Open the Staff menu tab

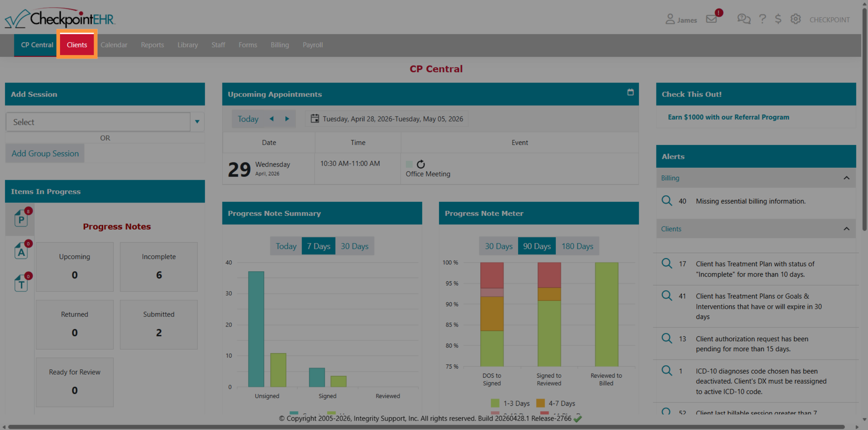(x=218, y=45)
